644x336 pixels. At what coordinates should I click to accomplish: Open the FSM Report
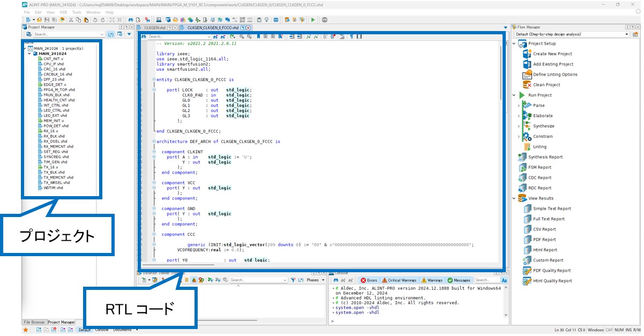point(540,167)
